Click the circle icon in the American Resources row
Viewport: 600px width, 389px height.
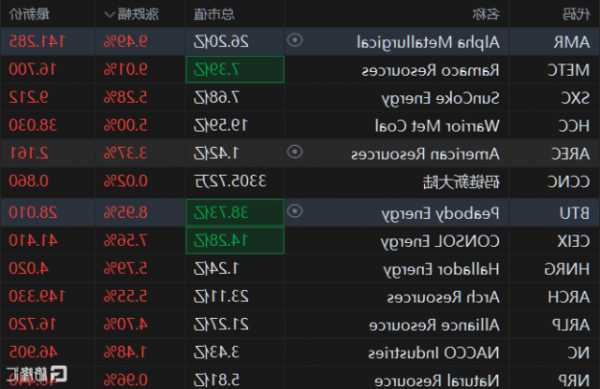pyautogui.click(x=295, y=152)
